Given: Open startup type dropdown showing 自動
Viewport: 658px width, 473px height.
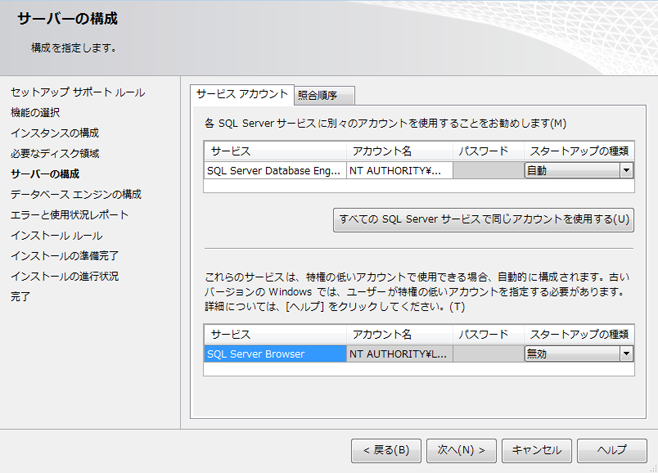Looking at the screenshot, I should coord(579,170).
